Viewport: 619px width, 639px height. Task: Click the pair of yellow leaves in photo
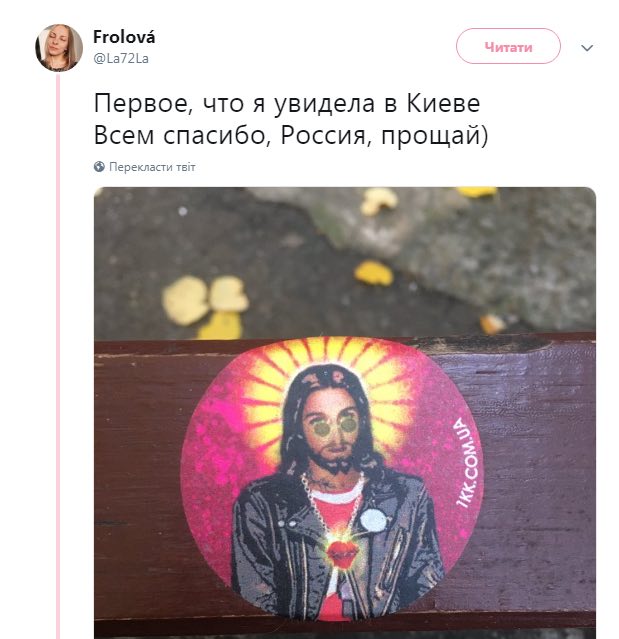pyautogui.click(x=205, y=300)
